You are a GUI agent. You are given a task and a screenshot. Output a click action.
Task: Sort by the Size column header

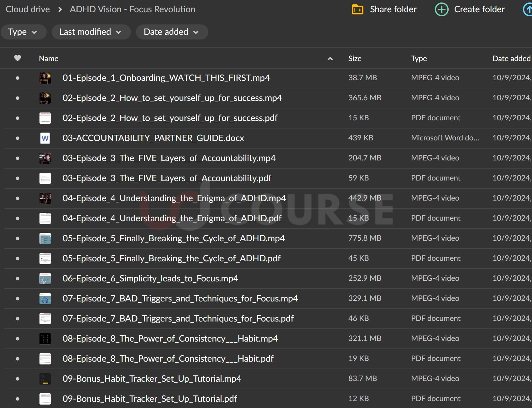coord(355,59)
